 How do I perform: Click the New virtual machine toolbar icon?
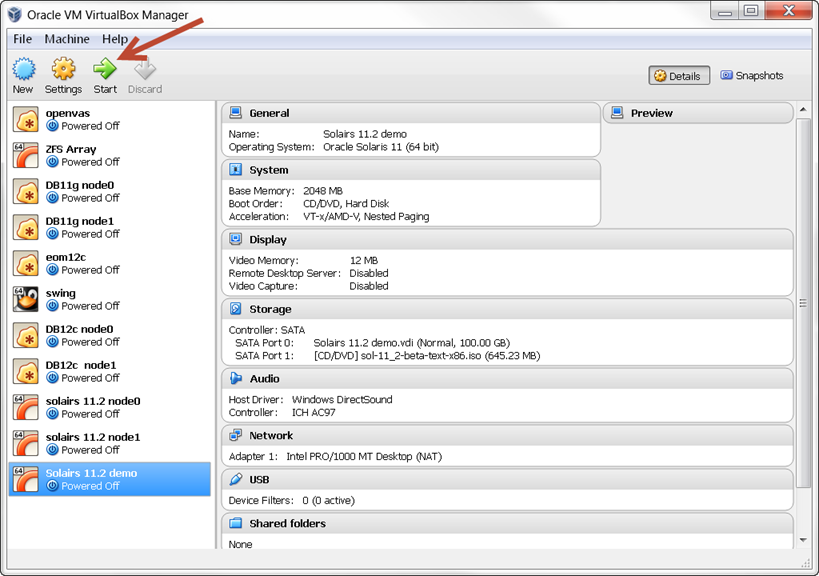24,69
